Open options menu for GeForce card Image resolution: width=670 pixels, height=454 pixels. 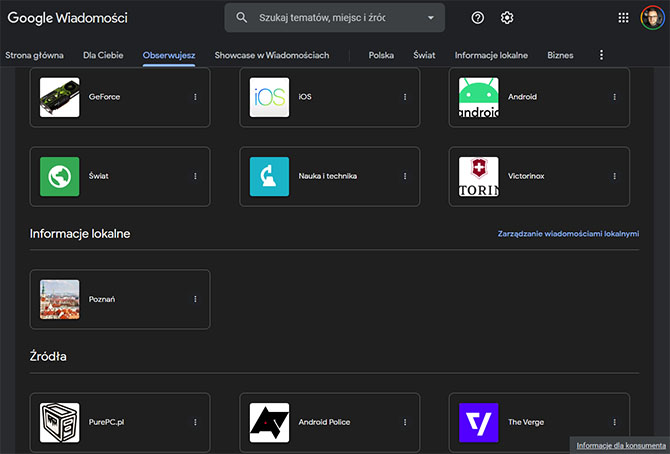coord(195,97)
